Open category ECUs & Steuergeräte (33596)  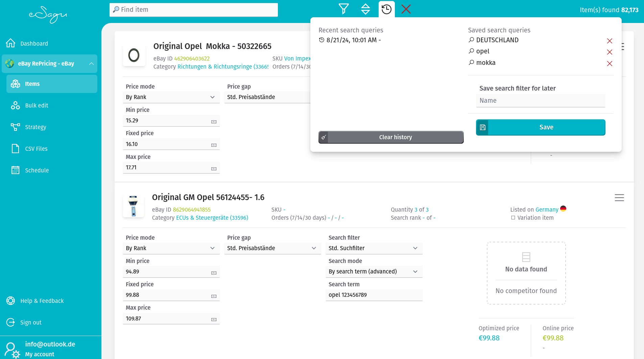[212, 218]
